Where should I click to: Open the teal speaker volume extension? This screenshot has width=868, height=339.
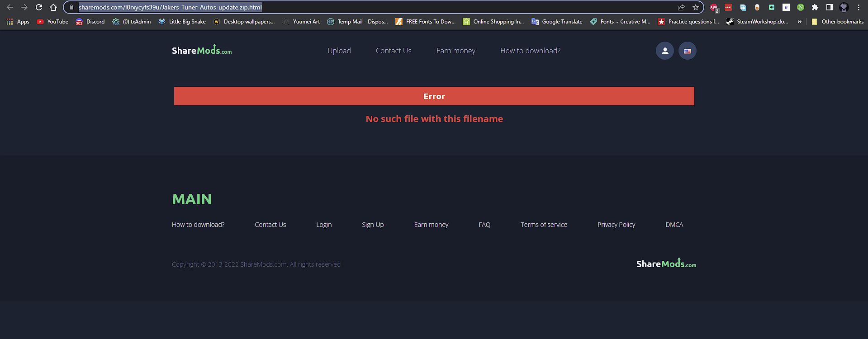coord(772,7)
